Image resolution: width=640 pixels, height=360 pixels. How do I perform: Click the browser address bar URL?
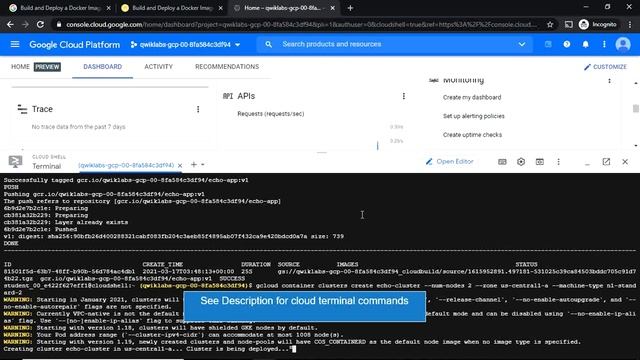pyautogui.click(x=301, y=24)
